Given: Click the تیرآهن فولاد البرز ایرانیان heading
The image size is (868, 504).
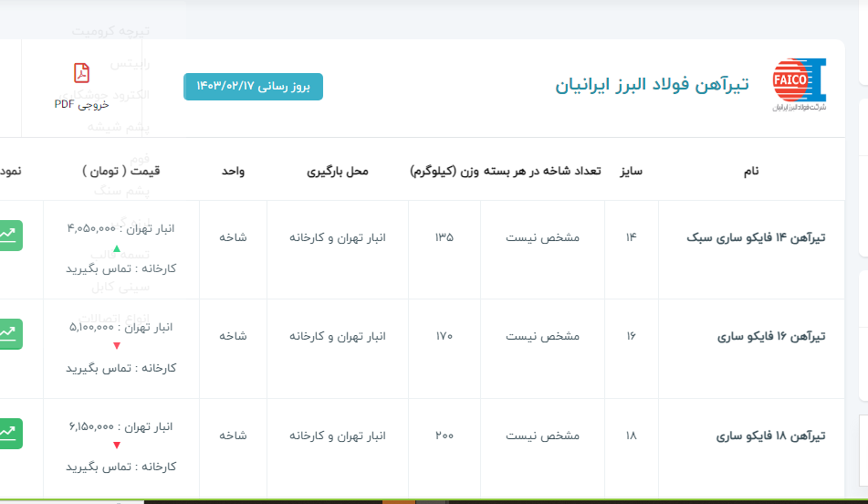Looking at the screenshot, I should click(652, 85).
